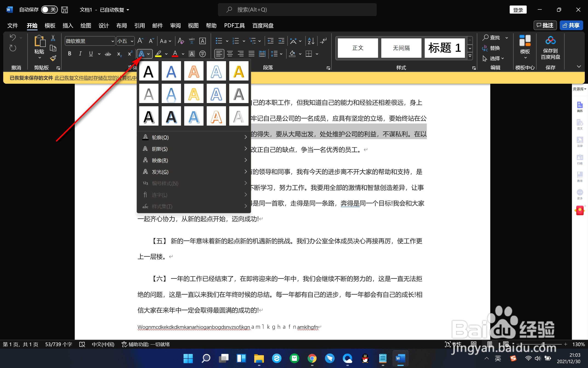Click inside the zoom slider
This screenshot has width=588, height=368.
pos(542,344)
